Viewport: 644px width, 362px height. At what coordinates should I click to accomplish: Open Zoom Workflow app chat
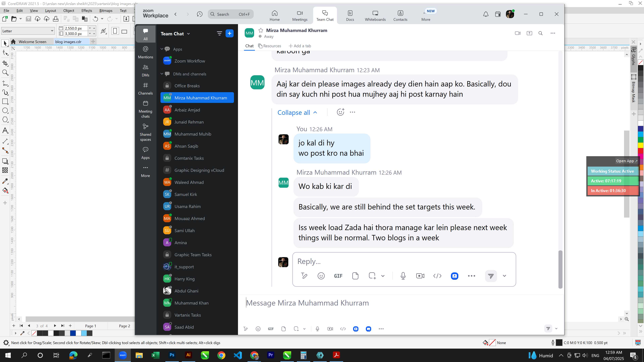197,61
